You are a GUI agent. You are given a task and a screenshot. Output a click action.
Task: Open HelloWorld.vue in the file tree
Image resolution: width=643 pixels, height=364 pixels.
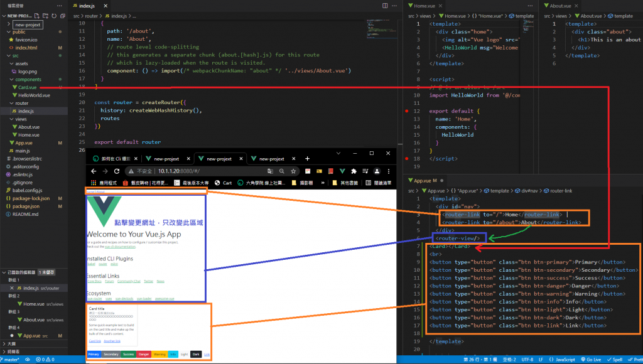pos(34,95)
